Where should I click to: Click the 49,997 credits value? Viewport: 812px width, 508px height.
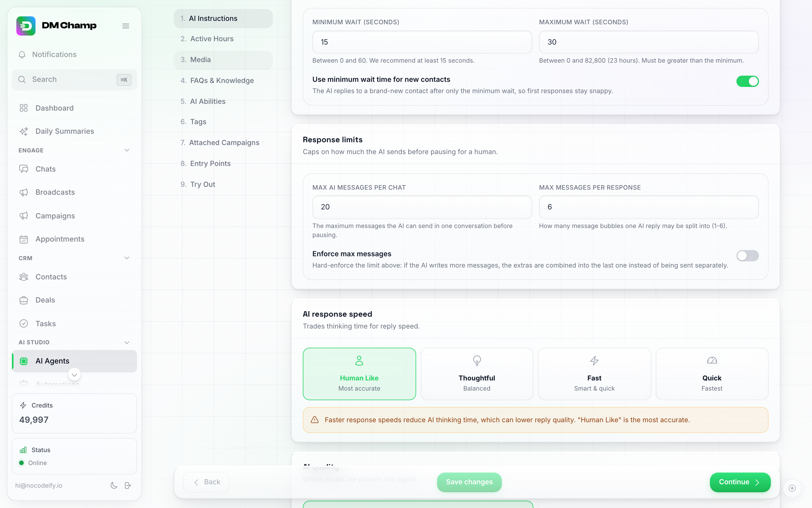(34, 420)
